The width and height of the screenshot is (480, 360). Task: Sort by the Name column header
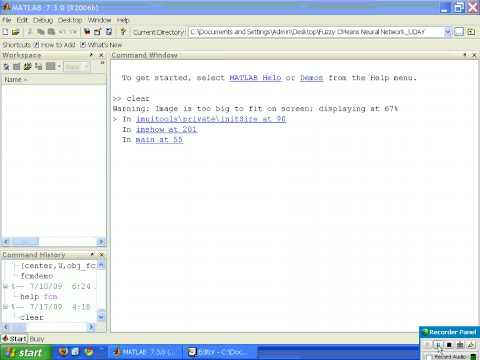coord(53,79)
